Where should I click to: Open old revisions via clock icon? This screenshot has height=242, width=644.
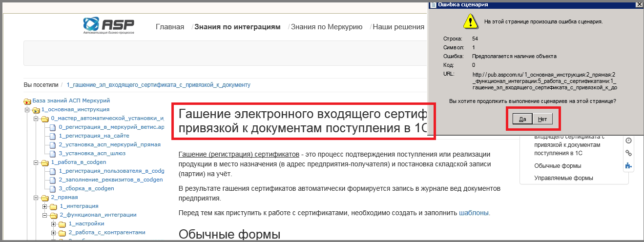(629, 140)
